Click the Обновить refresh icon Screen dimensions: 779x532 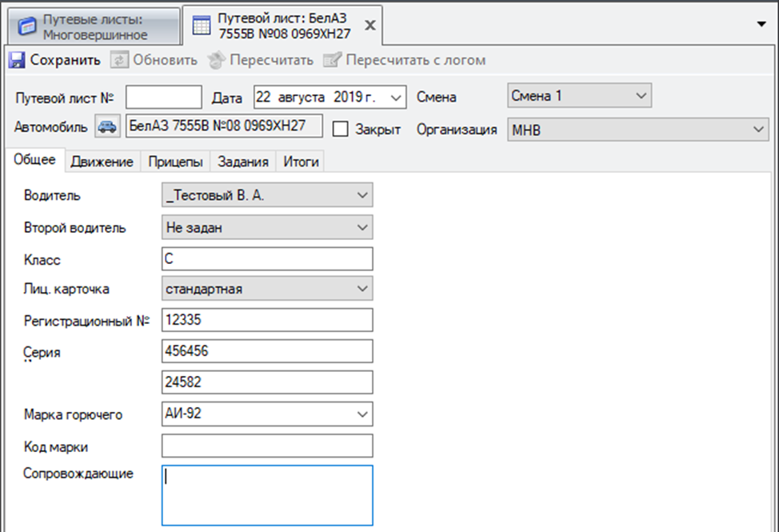point(120,60)
